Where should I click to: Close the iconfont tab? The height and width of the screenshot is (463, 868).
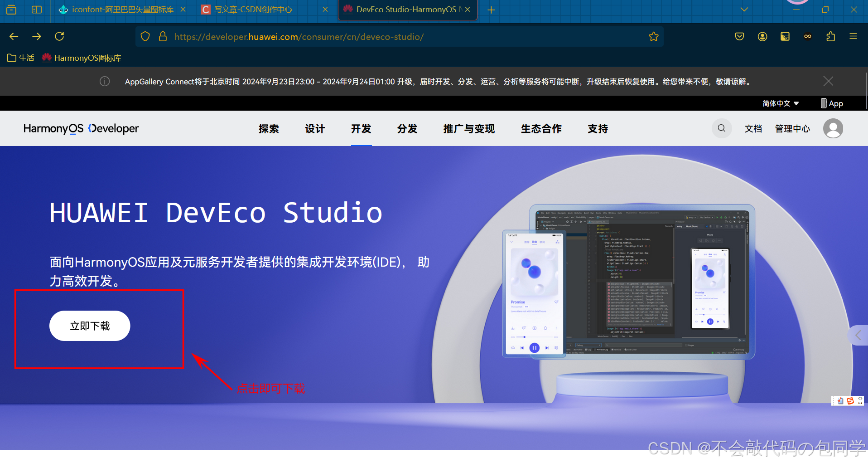click(183, 10)
